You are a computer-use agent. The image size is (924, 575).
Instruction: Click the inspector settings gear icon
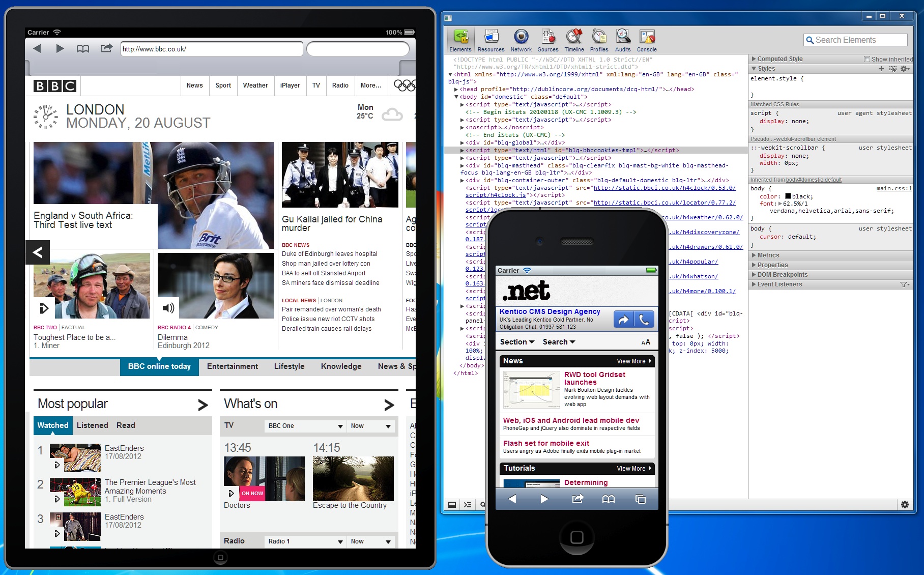click(x=905, y=504)
